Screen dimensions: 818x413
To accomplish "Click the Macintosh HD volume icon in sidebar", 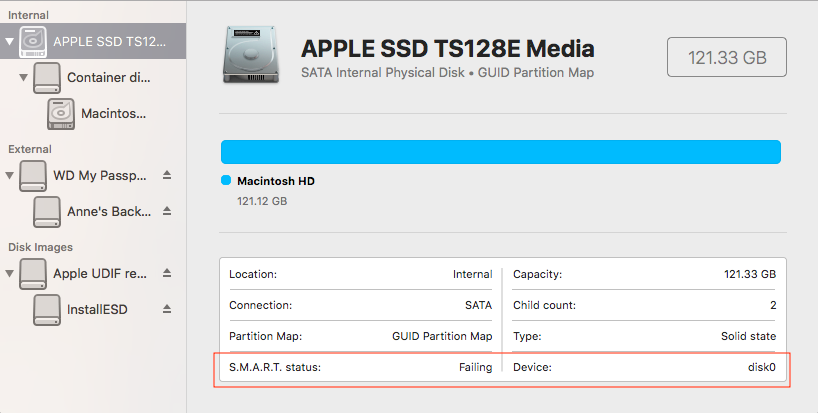I will pos(61,114).
